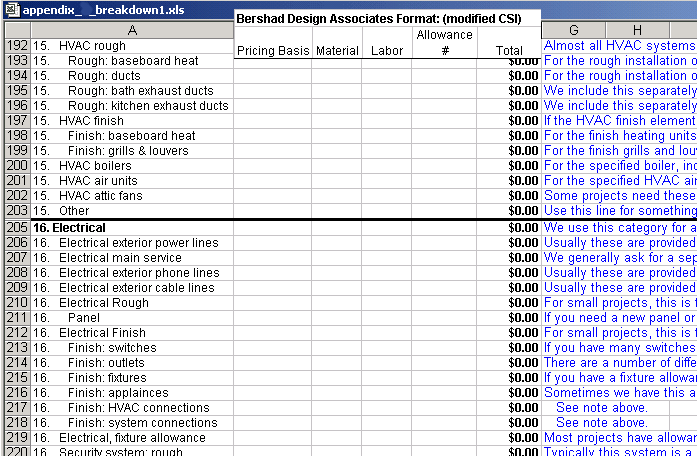Screen dimensions: 697x456
Task: Select cell '15. HVAC attic fans'
Action: pos(132,196)
